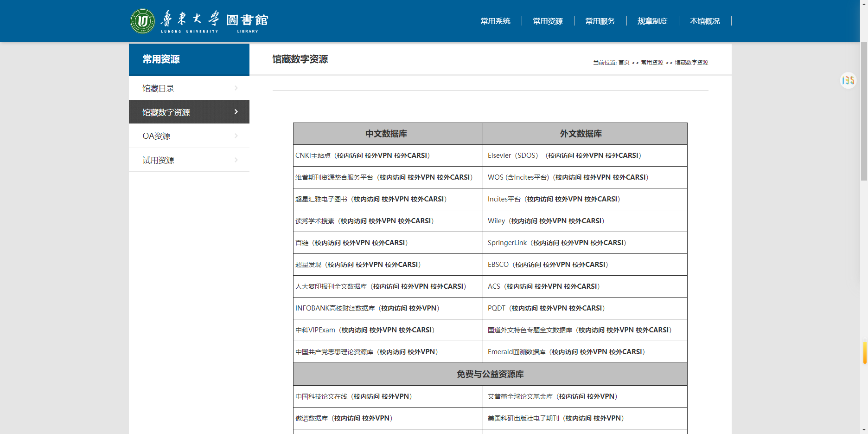Select OA资源 in the sidebar
Viewport: 868px width, 434px height.
[x=189, y=136]
